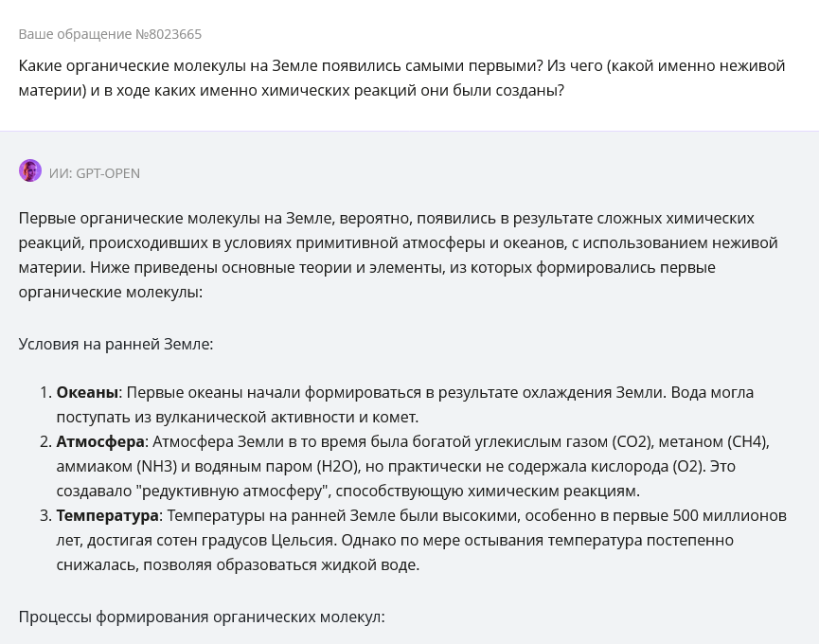Select the bold word Океаны
819x644 pixels.
(x=87, y=392)
